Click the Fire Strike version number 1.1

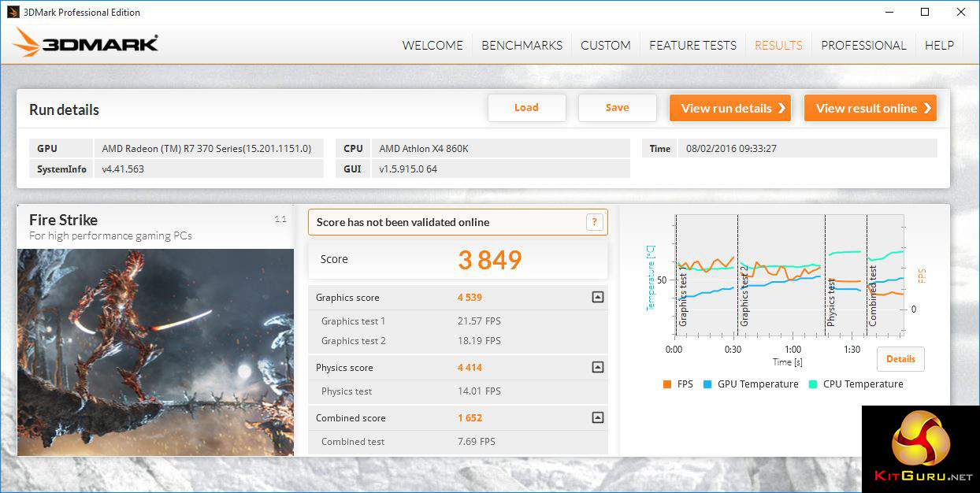click(280, 220)
